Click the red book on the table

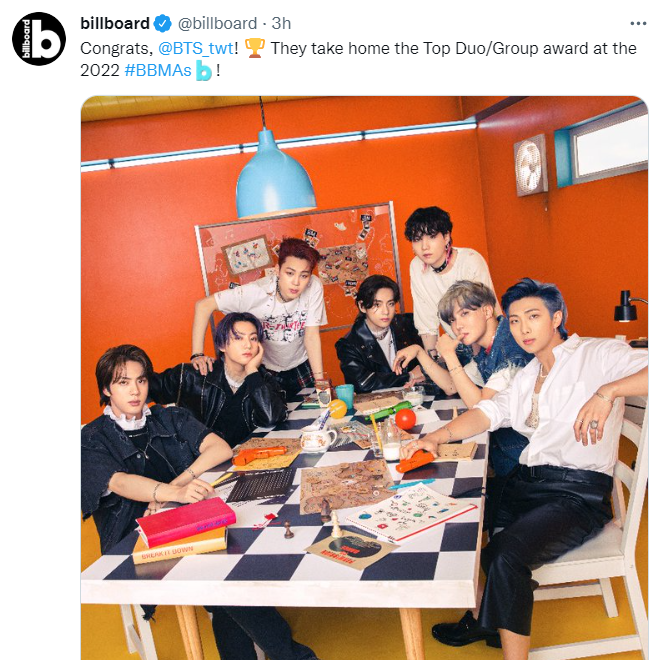pos(186,521)
